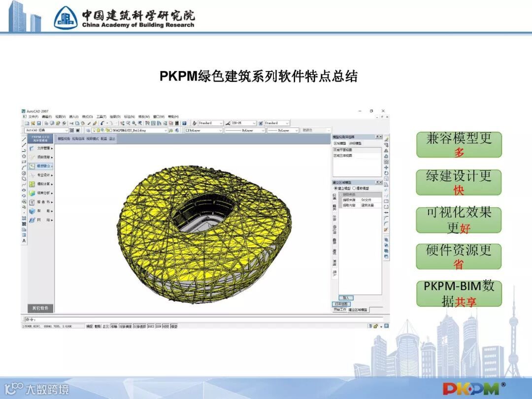The image size is (532, 399).
Task: Toggle 对象捕捉 in status bar
Action: 125,327
